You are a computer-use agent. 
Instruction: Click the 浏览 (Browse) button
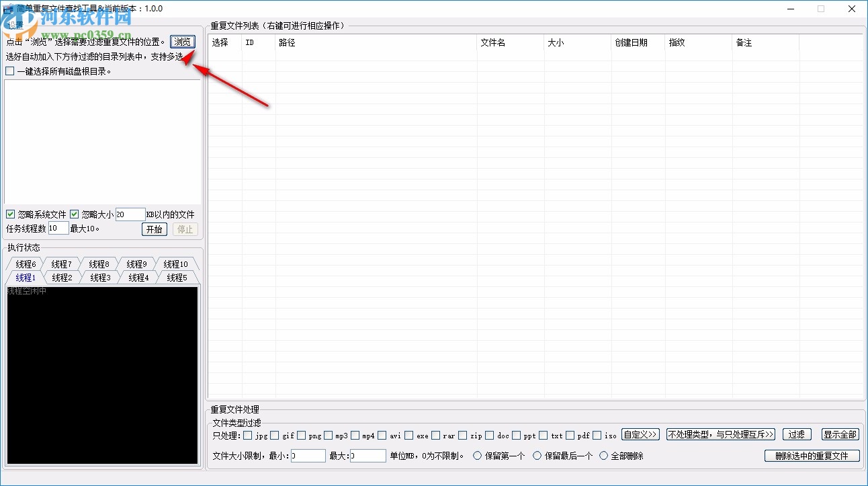[182, 41]
